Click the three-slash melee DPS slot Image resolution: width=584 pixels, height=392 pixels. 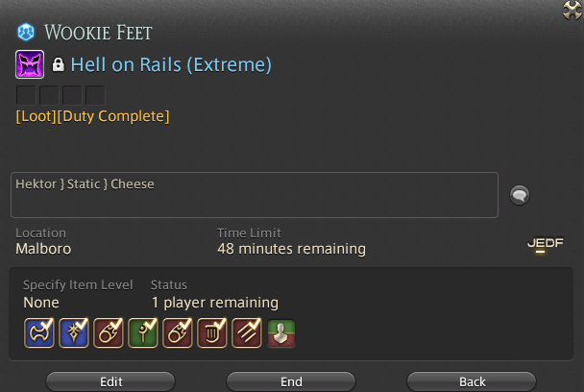tap(247, 332)
